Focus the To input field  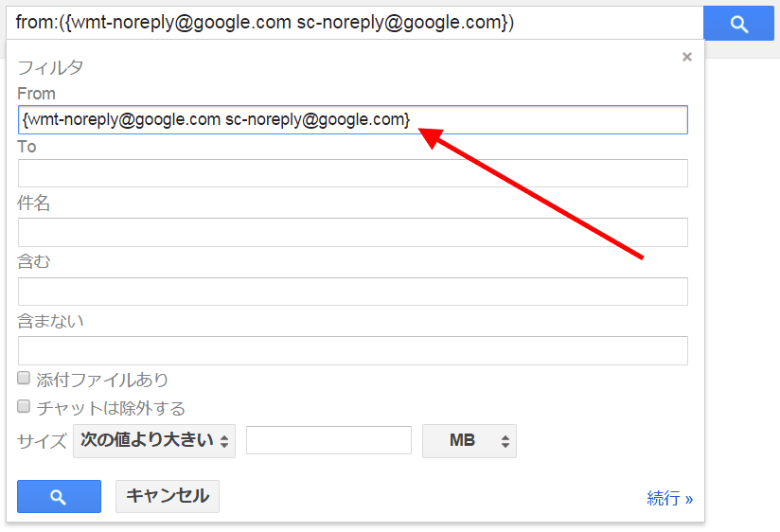(x=352, y=173)
